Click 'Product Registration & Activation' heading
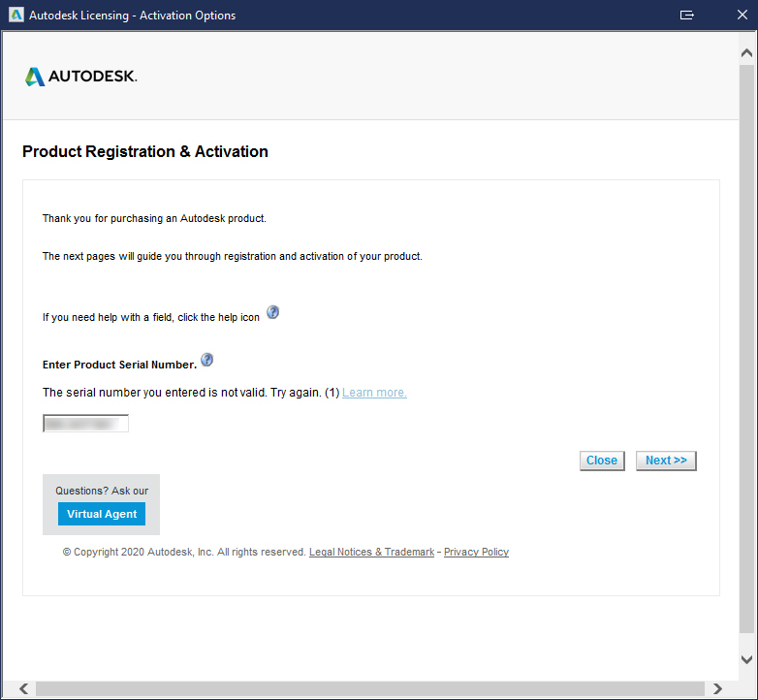Screen dimensions: 758x700 pos(145,152)
